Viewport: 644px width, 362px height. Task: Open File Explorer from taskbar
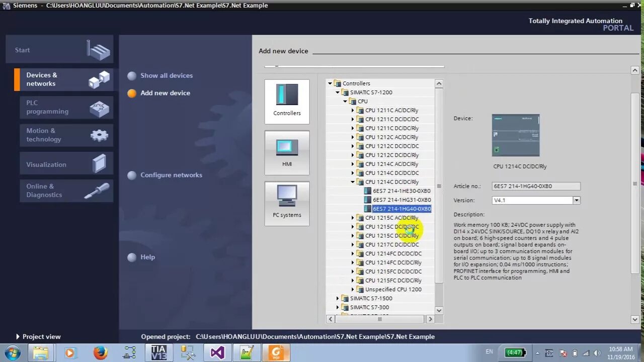41,353
